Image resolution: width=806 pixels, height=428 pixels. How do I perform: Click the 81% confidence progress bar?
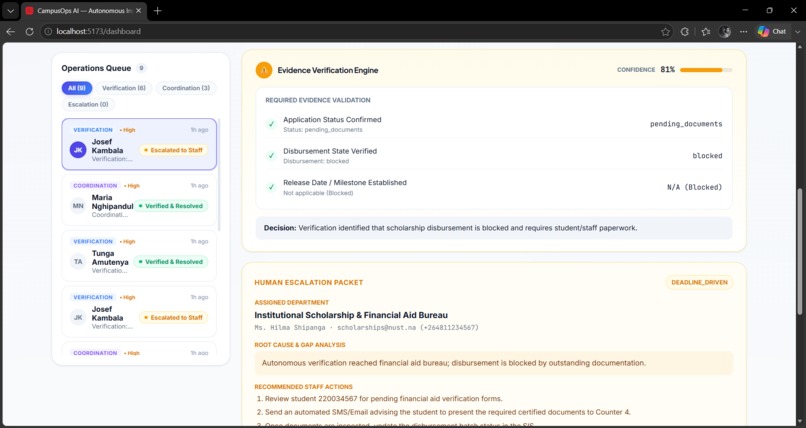(x=706, y=70)
